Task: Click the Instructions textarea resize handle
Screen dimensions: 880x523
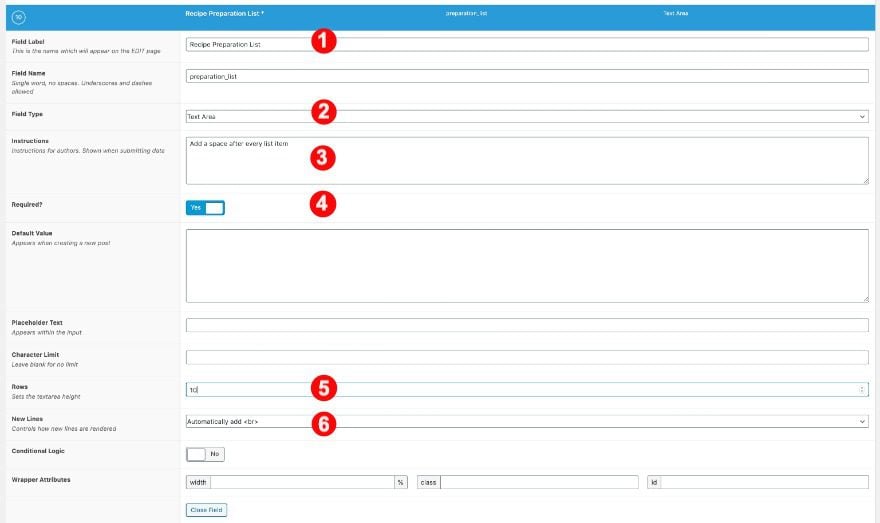Action: click(865, 181)
